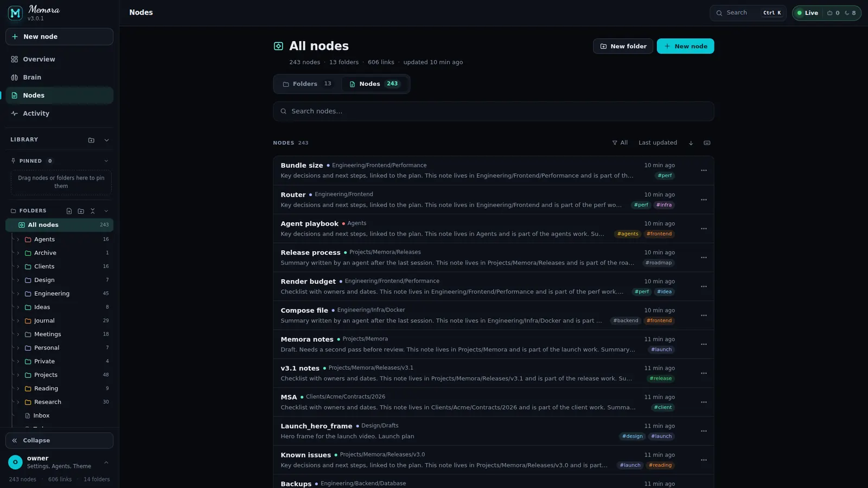Click the All nodes icon beside the page title

pos(278,46)
